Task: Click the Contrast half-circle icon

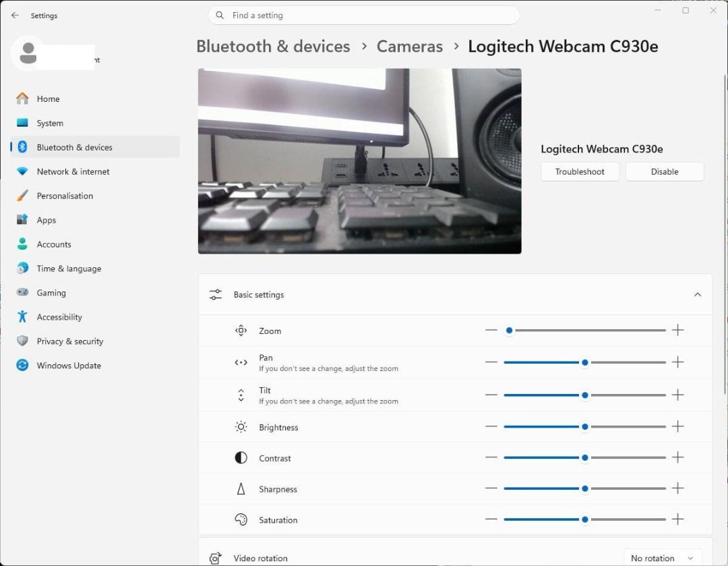Action: [x=241, y=458]
